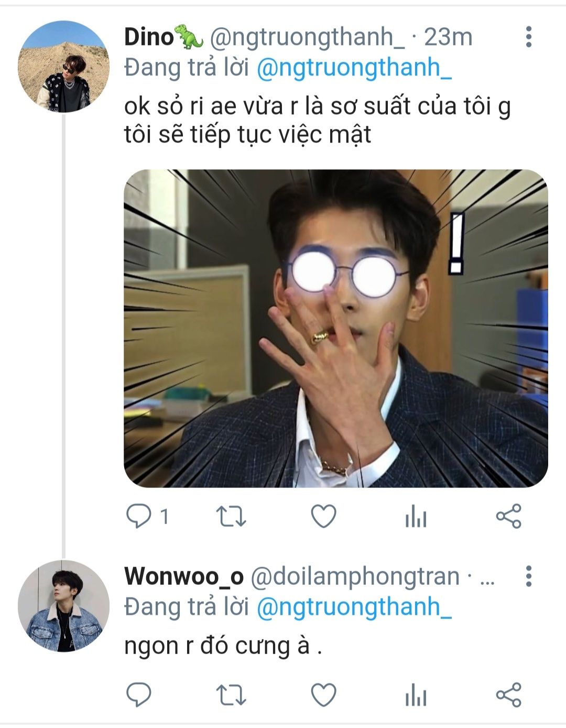Open Wonwoo_o's profile picture
566x728 pixels.
tap(63, 606)
